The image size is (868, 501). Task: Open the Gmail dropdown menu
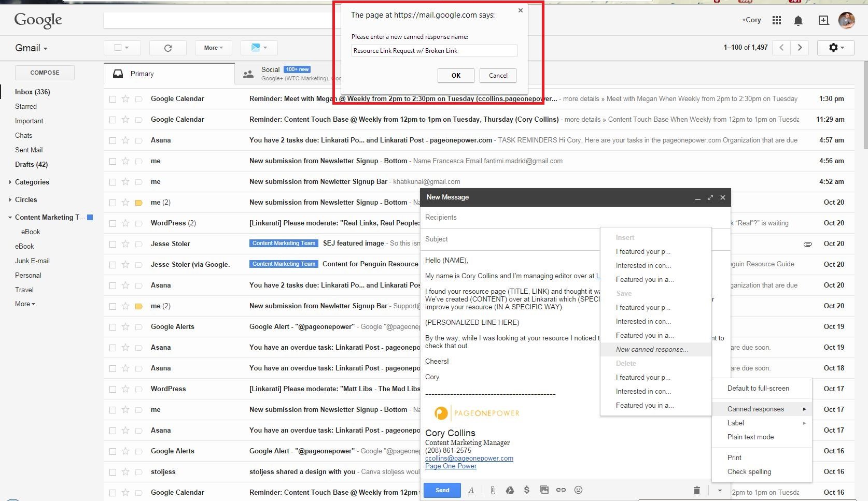click(31, 48)
